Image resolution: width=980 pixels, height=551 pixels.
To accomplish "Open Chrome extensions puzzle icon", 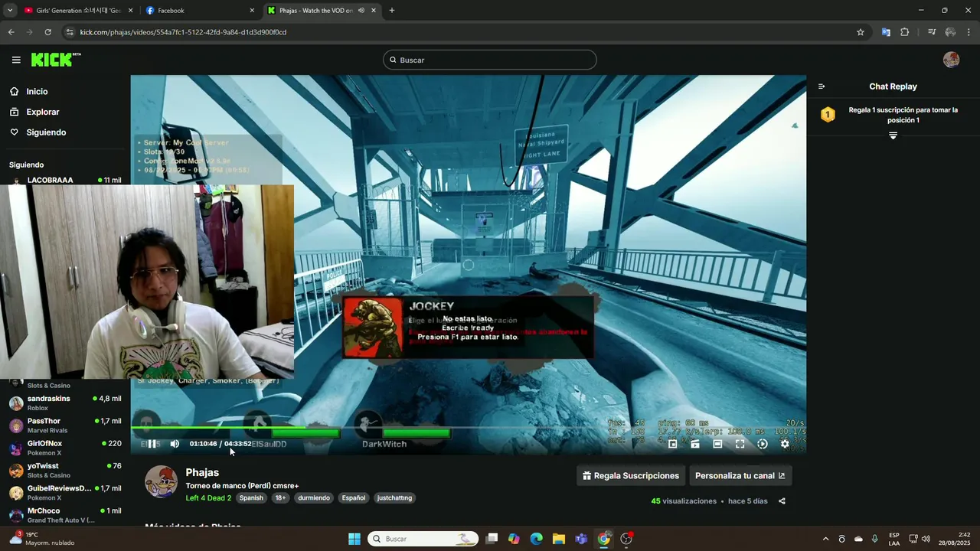I will pos(905,32).
